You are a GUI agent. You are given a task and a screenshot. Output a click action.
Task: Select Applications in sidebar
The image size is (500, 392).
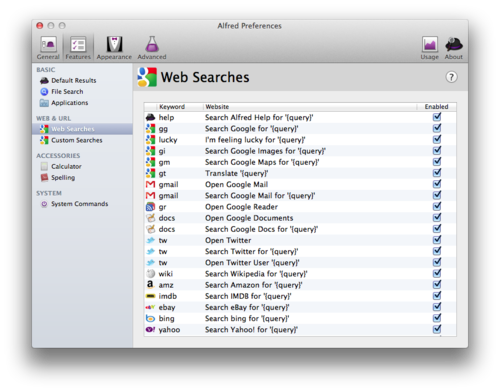point(64,103)
